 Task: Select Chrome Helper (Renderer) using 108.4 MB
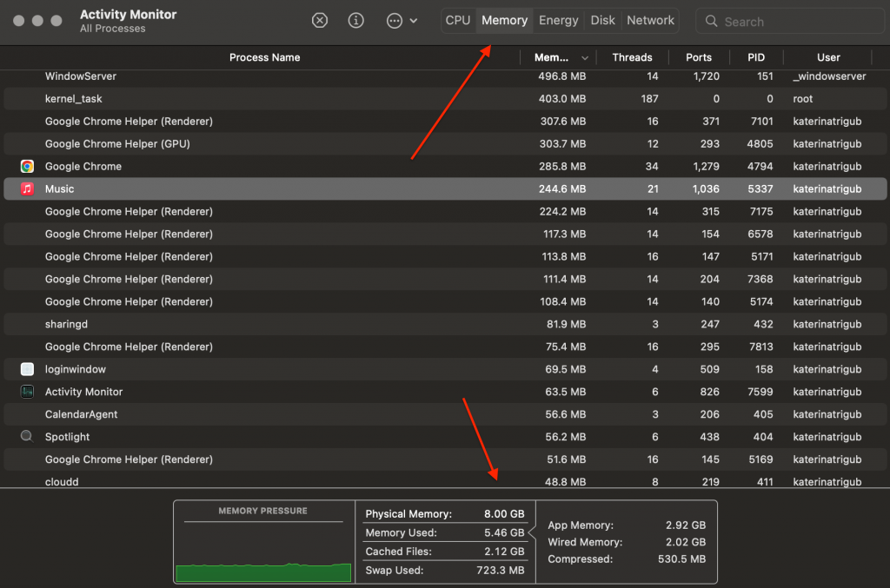(x=445, y=301)
